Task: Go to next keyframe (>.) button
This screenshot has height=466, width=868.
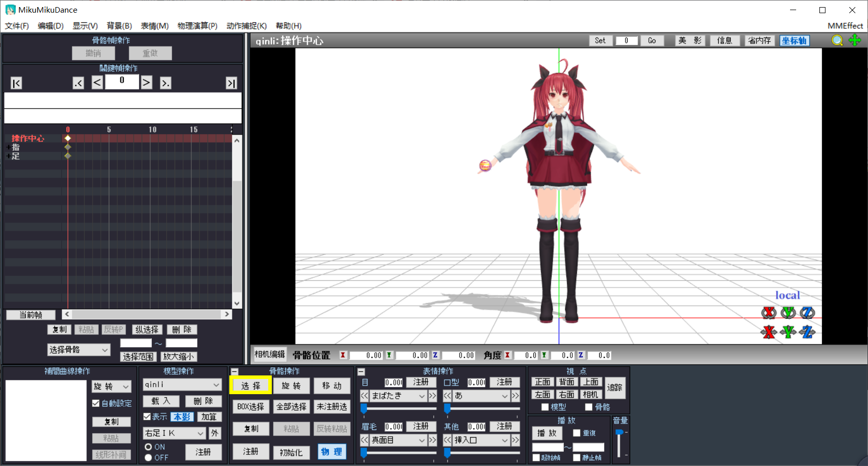Action: [166, 83]
